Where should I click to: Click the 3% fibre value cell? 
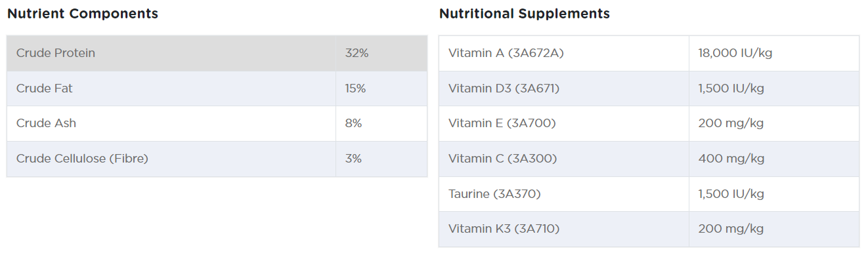381,159
